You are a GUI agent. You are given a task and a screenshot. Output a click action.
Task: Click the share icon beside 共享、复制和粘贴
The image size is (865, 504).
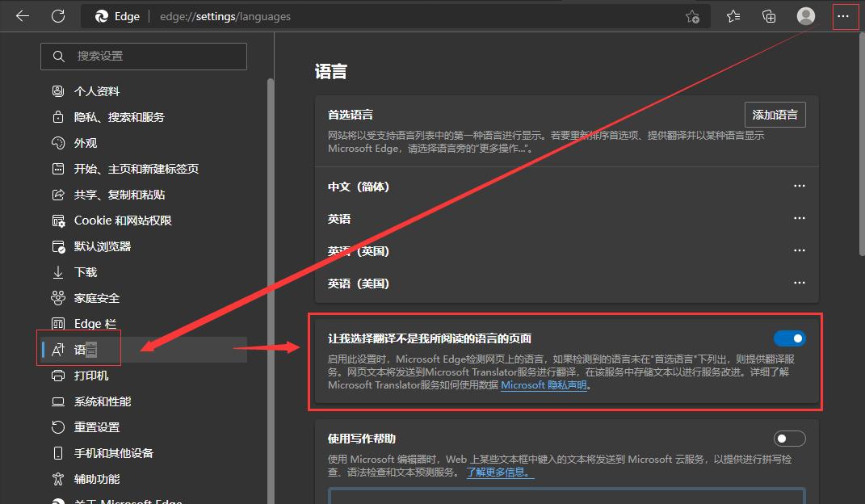58,195
